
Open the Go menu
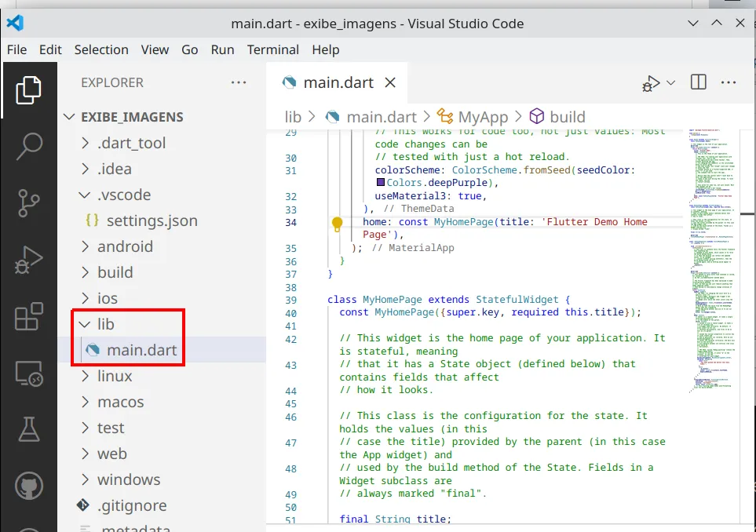[x=189, y=49]
